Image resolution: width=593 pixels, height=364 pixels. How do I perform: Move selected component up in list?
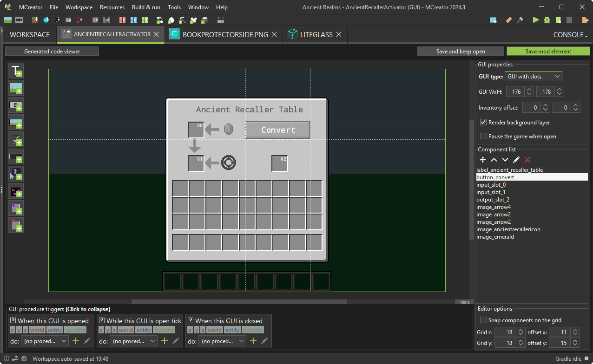494,159
